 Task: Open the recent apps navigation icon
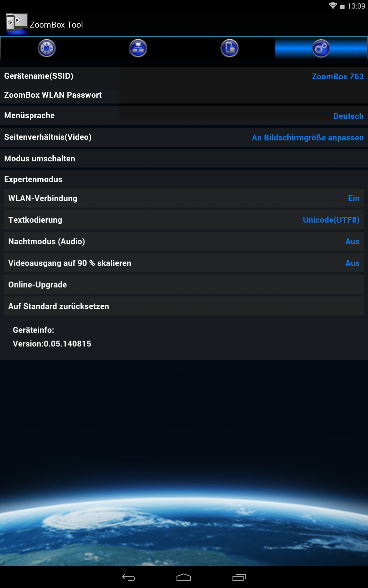[239, 577]
